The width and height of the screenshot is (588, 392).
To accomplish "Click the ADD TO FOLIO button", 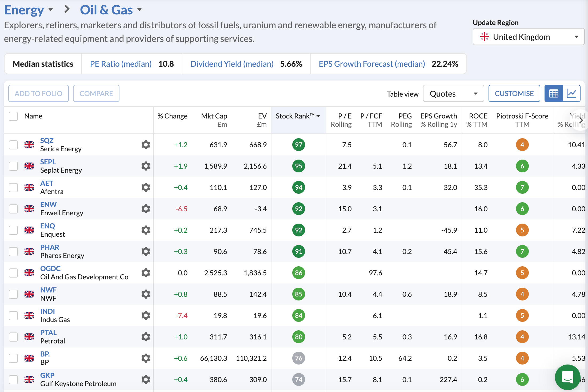I will (38, 93).
